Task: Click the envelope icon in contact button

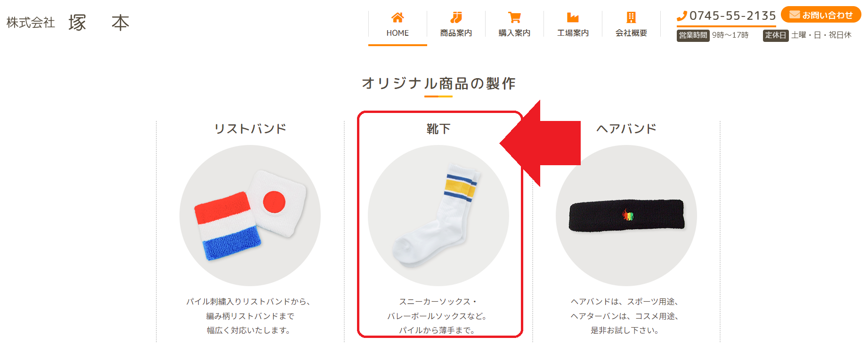Action: [x=795, y=15]
